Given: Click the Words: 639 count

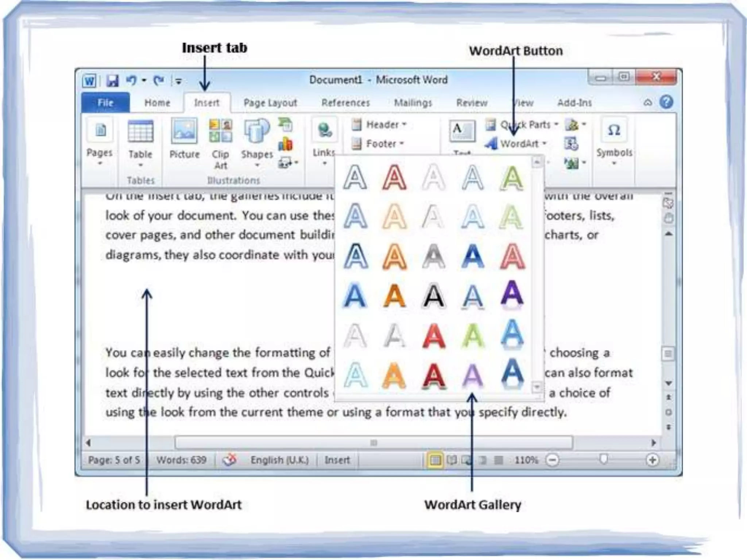Looking at the screenshot, I should [x=181, y=460].
